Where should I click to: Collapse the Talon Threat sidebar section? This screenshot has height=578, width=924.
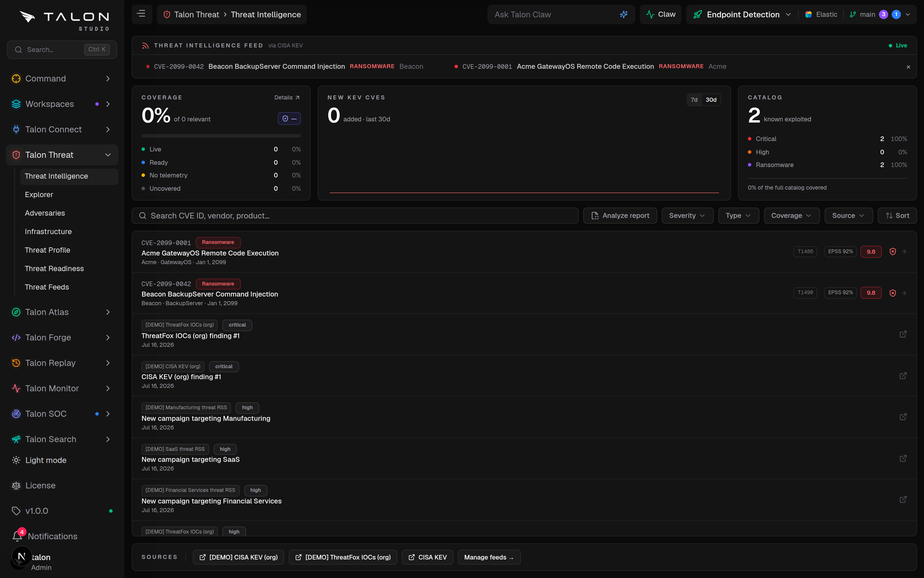[62, 155]
